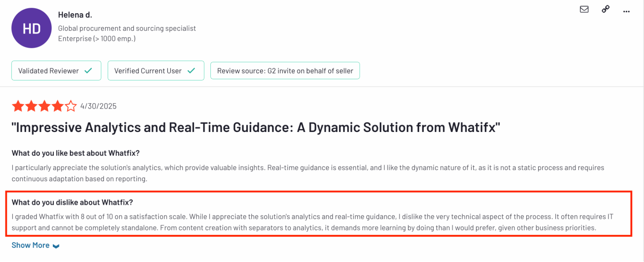The height and width of the screenshot is (262, 644).
Task: Click the empty fifth rating star
Action: 71,106
